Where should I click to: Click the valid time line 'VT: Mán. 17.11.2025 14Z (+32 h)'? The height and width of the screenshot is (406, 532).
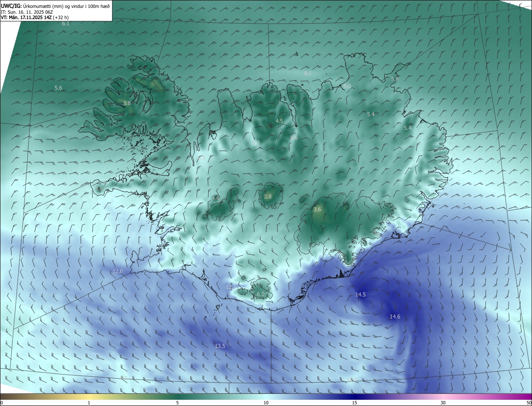pyautogui.click(x=35, y=17)
